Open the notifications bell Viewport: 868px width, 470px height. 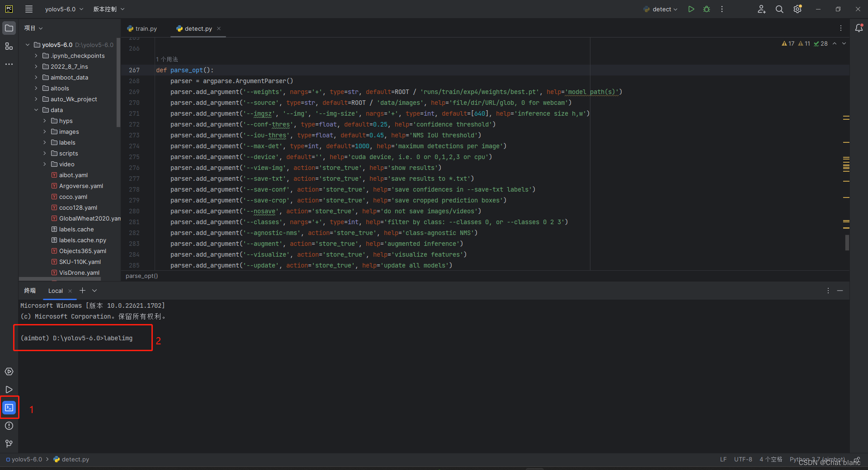click(859, 28)
